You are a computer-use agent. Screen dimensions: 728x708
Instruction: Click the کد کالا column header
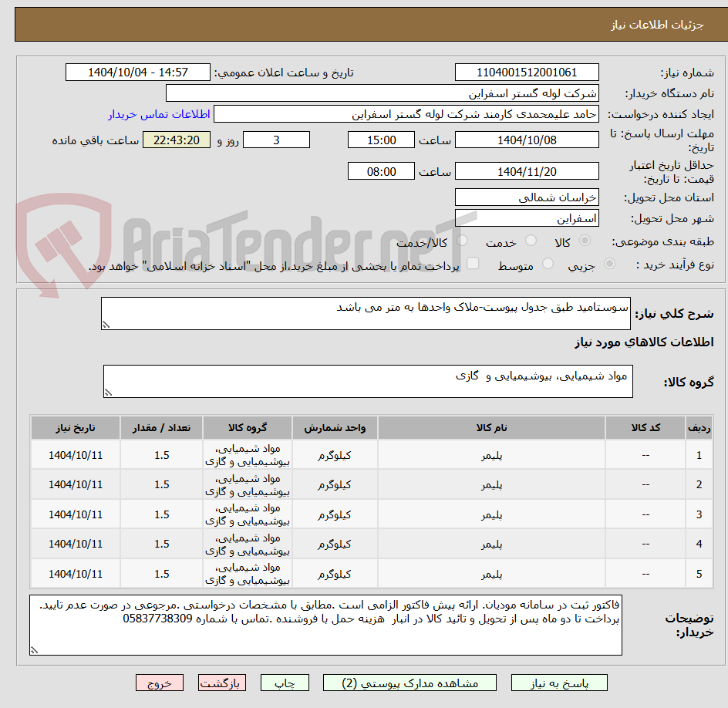click(645, 427)
